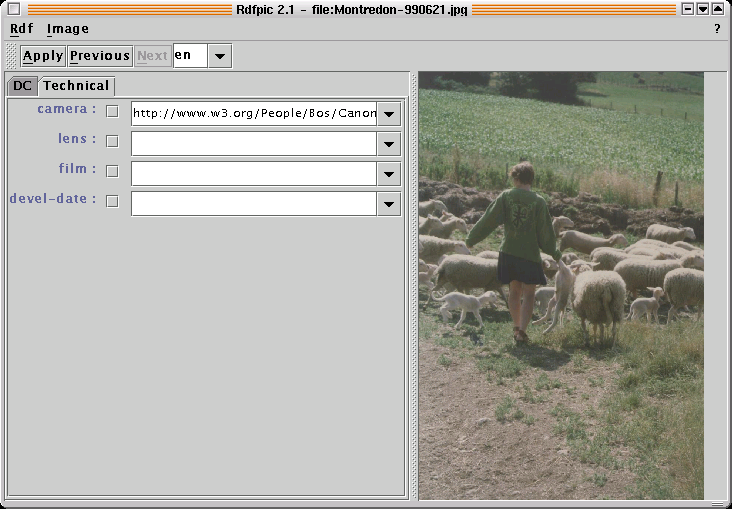
Task: Toggle the camera checkbox
Action: pos(112,111)
